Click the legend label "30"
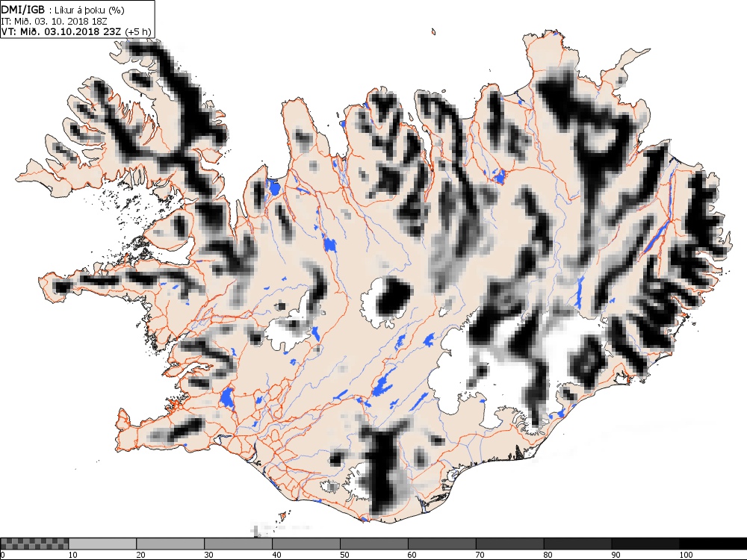Screen dimensions: 747x560 coord(208,555)
